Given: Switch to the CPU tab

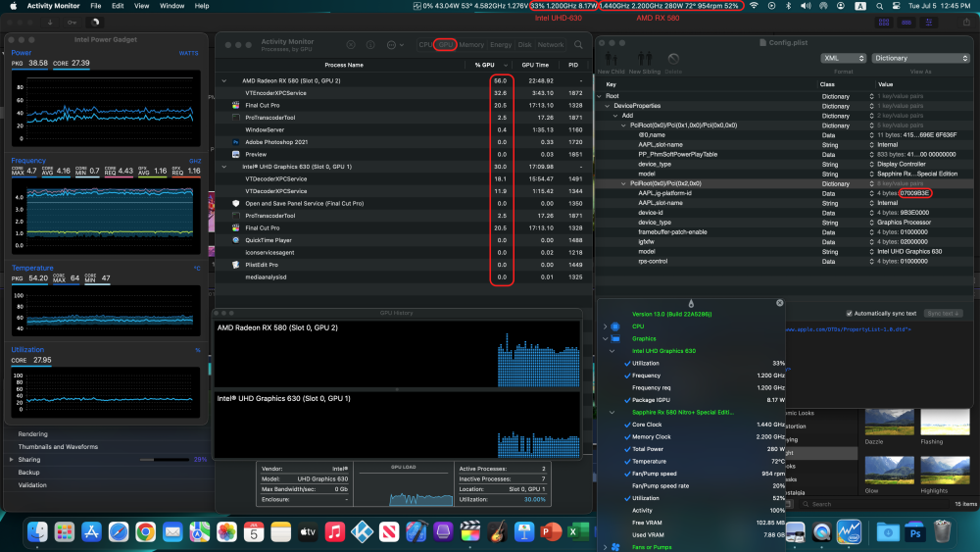Looking at the screenshot, I should click(425, 45).
